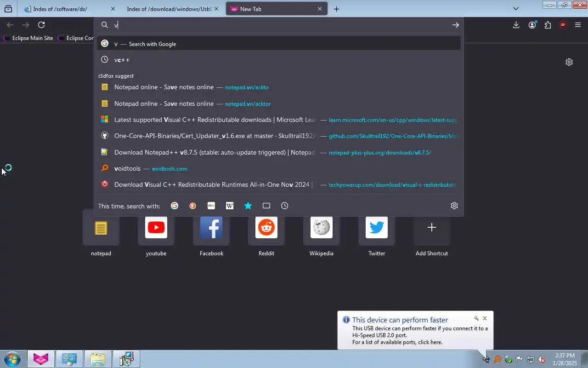Viewport: 588px width, 368px height.
Task: Open Download Notepad++ v8.7.5 suggestion
Action: click(279, 152)
